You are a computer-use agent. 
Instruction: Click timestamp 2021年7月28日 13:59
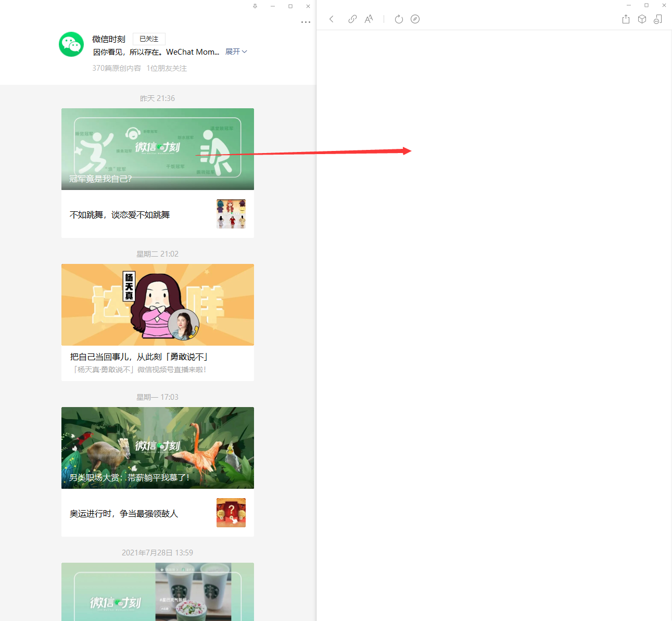pos(158,553)
